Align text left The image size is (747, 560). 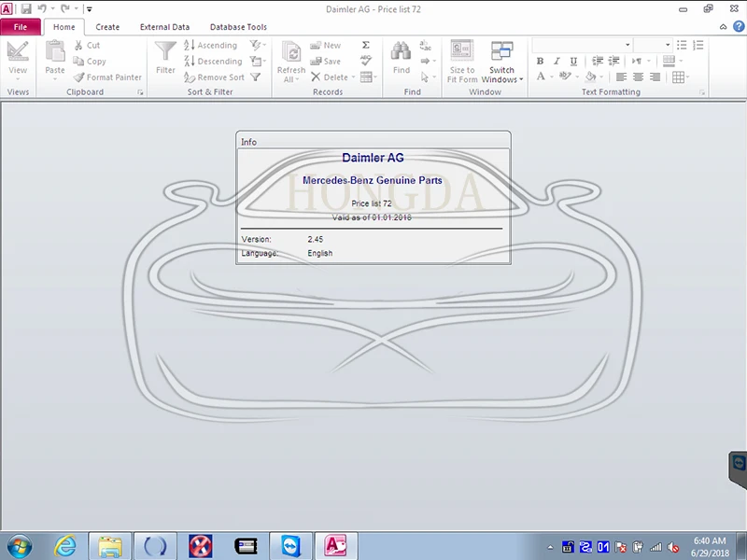pos(621,77)
